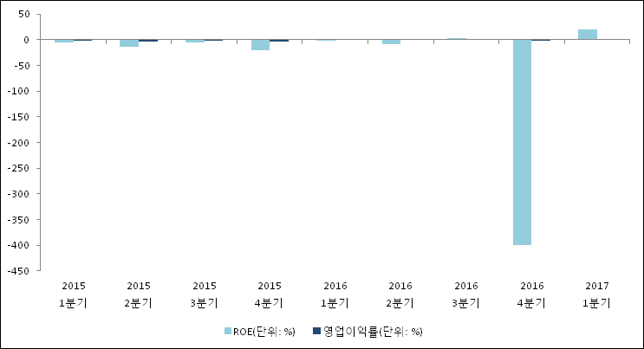This screenshot has height=349, width=644.
Task: Select the -200 y-axis tick label
Action: pos(20,143)
